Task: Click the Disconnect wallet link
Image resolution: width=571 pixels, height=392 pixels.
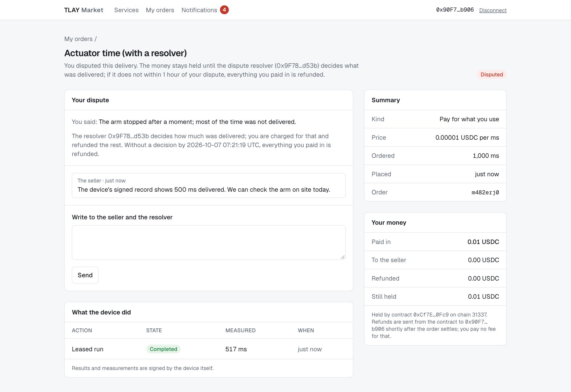Action: (493, 10)
